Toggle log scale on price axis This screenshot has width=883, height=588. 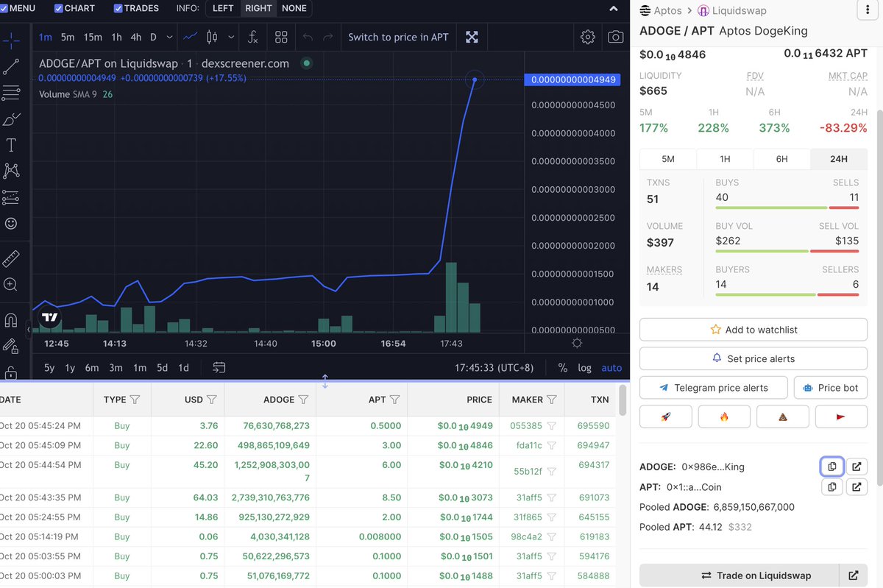(x=584, y=367)
